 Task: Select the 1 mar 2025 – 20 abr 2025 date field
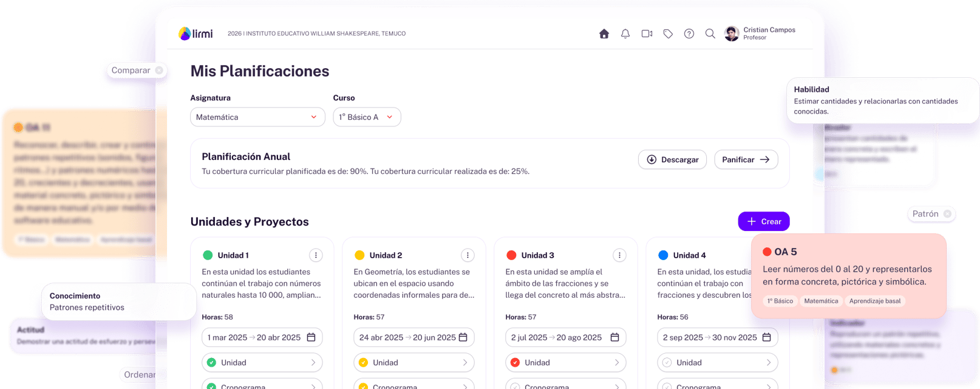[x=262, y=337]
